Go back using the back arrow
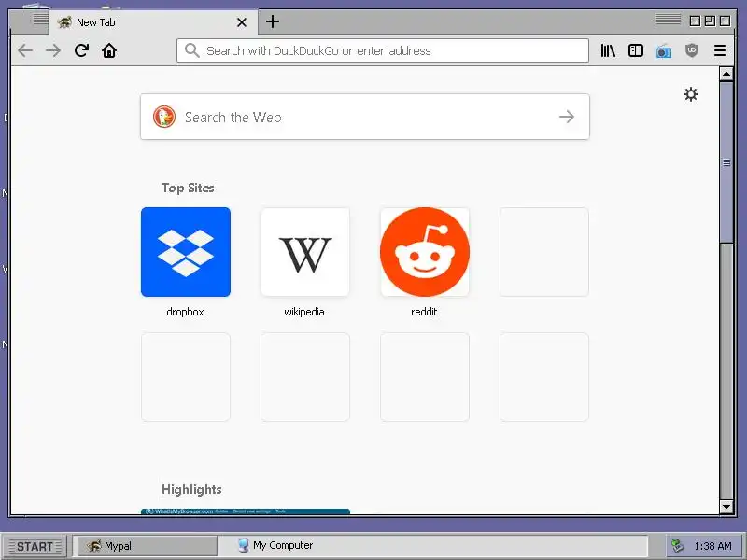Screen dimensions: 747x560 coord(25,50)
